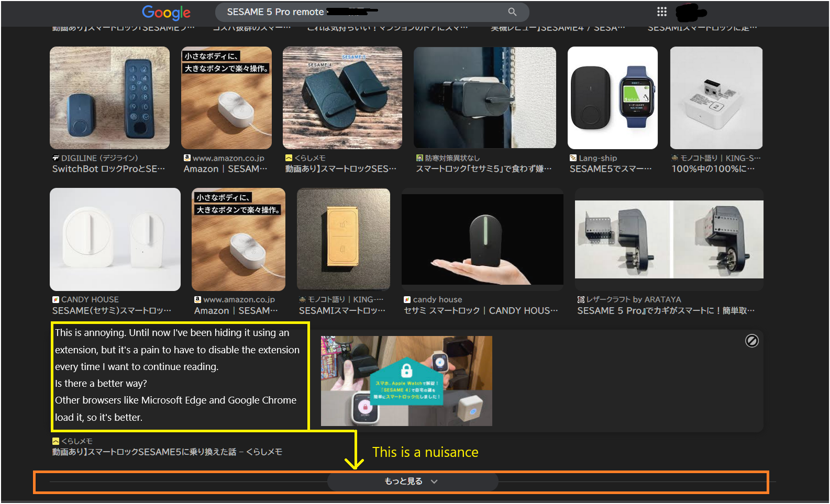The width and height of the screenshot is (830, 504).
Task: Click the Lang-ship favicon
Action: (x=573, y=158)
